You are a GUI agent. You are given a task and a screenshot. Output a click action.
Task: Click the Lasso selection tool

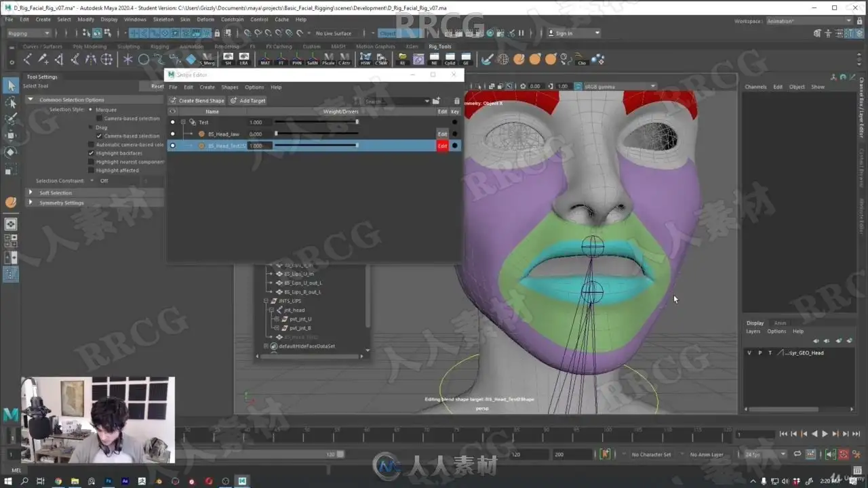click(11, 102)
